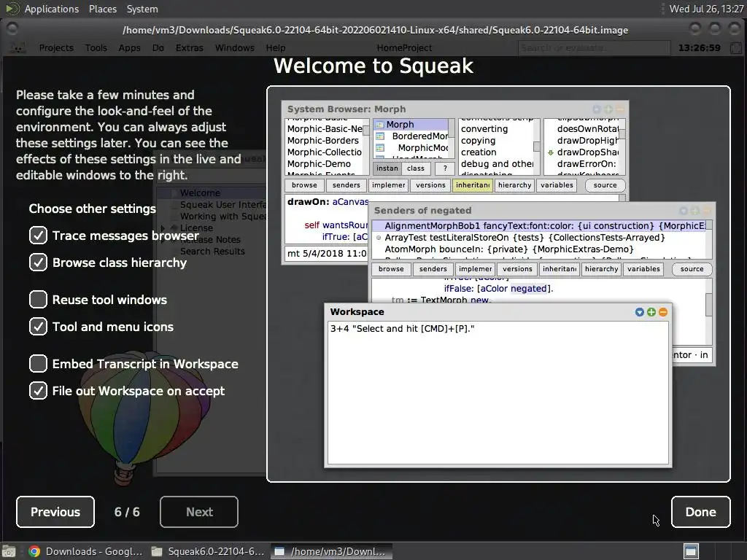This screenshot has width=747, height=560.
Task: Open the Squeak6.0 folder taskbar item
Action: pyautogui.click(x=207, y=551)
